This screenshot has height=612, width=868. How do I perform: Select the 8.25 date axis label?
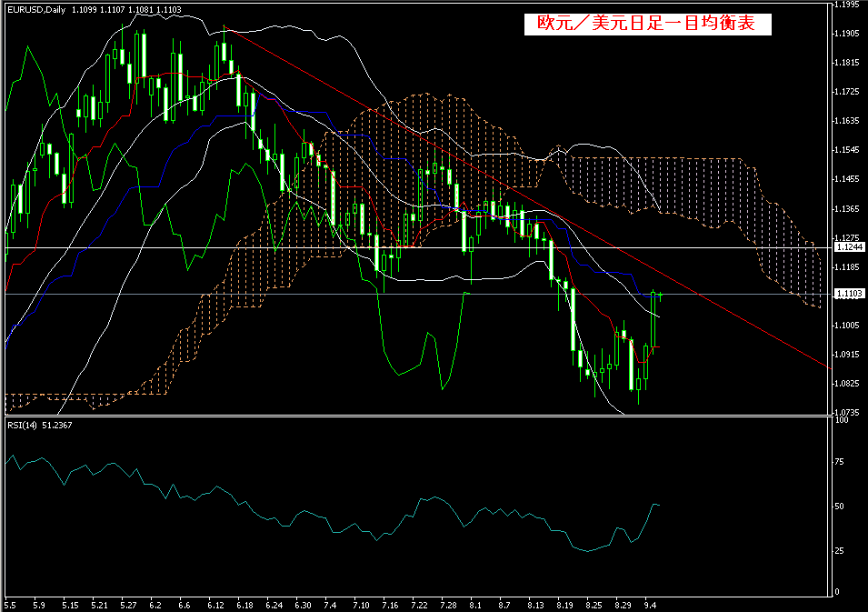point(594,606)
